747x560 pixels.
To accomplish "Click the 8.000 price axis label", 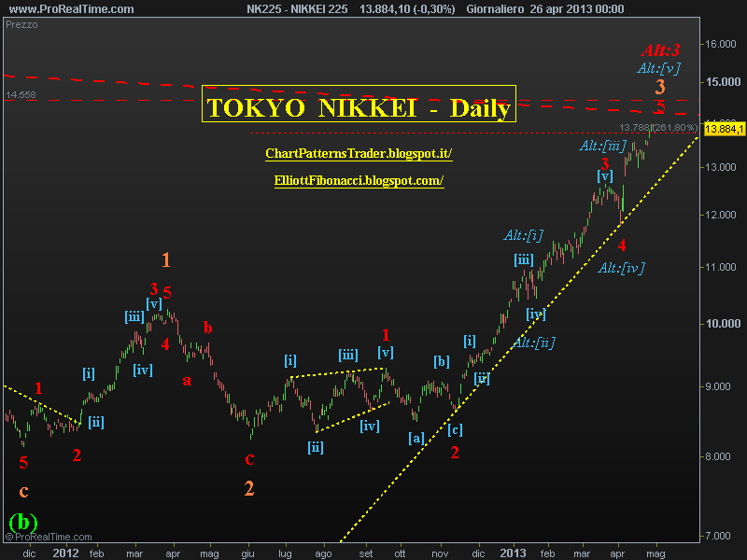I will point(718,456).
